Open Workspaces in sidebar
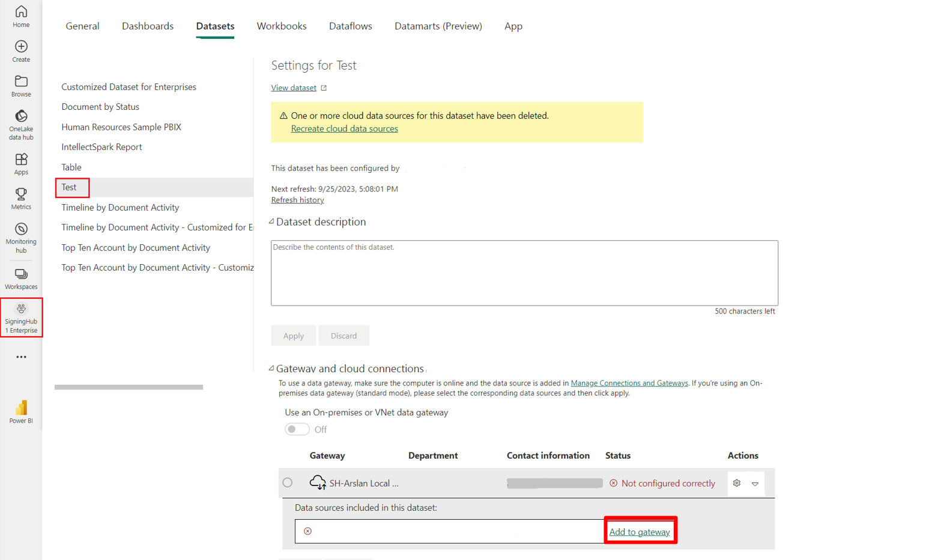 pos(21,278)
